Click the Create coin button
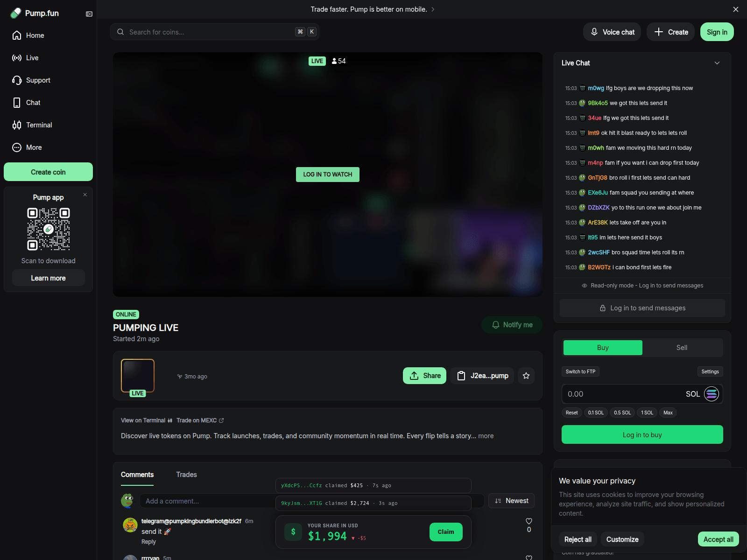 pos(48,172)
